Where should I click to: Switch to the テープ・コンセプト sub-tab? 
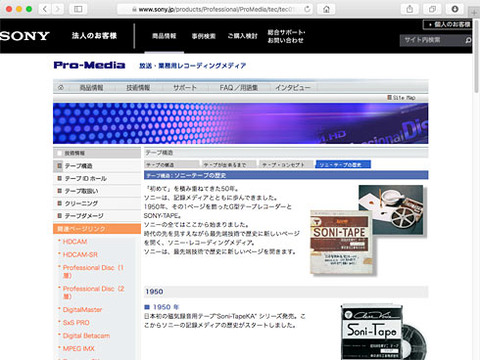[286, 164]
